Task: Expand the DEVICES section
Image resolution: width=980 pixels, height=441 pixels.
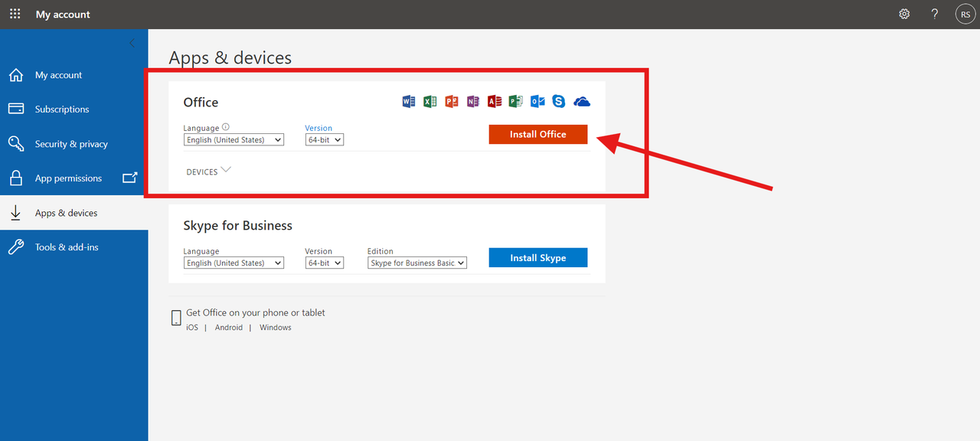Action: pyautogui.click(x=208, y=171)
